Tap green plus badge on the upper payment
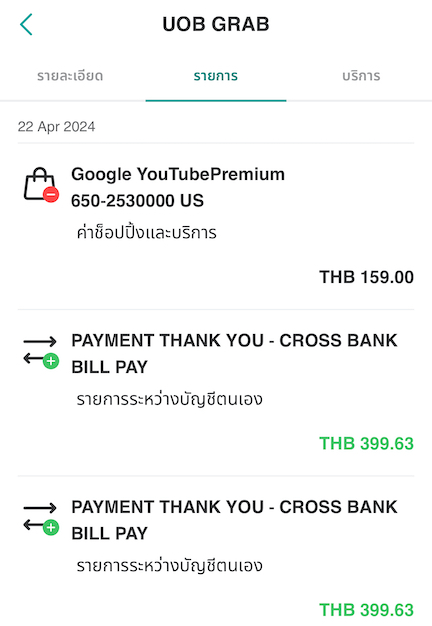 point(51,361)
